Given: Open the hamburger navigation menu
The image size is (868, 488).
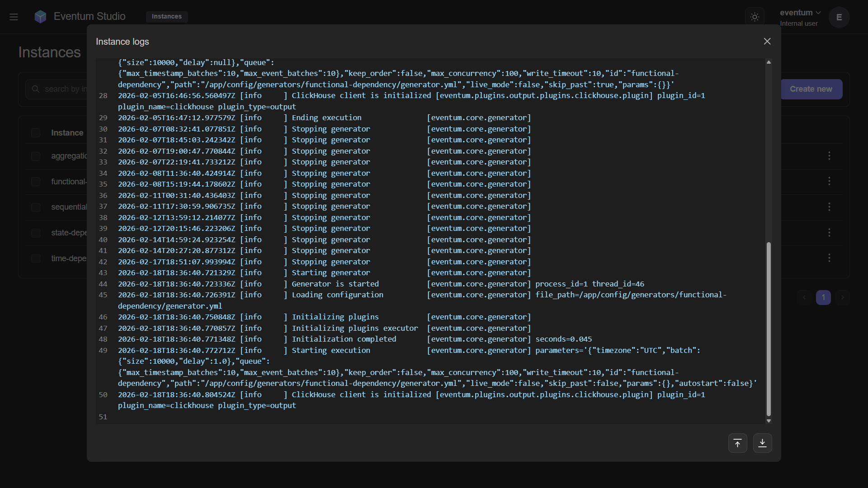Looking at the screenshot, I should [14, 17].
